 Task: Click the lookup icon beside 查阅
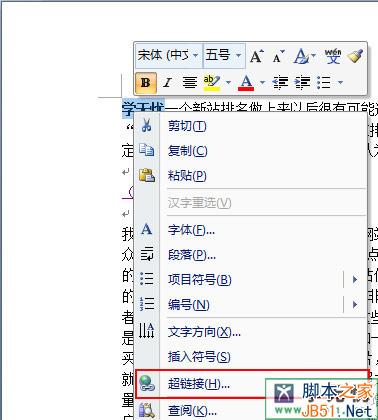click(x=147, y=411)
